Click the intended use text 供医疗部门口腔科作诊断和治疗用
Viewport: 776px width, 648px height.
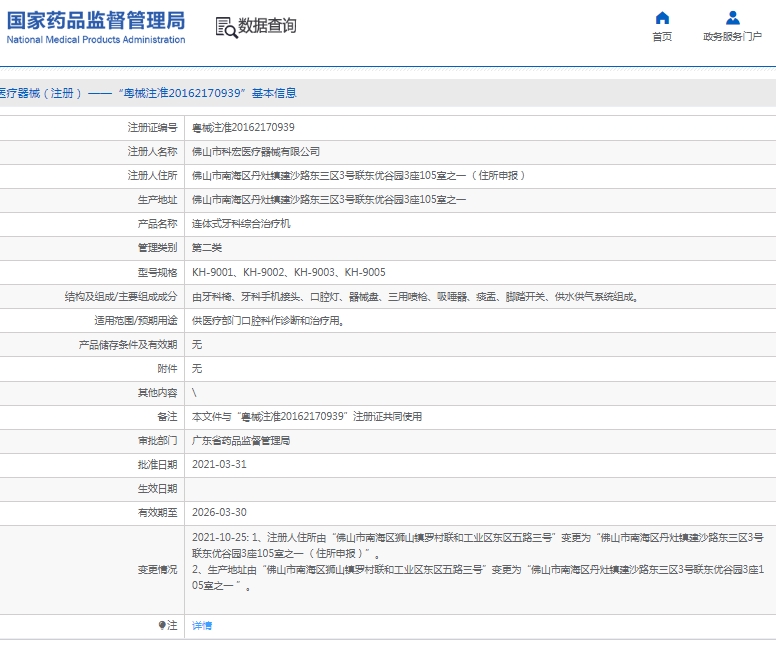(x=268, y=321)
